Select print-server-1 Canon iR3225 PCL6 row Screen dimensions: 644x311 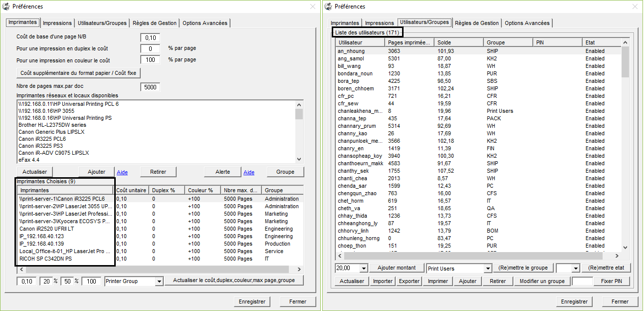(x=159, y=199)
